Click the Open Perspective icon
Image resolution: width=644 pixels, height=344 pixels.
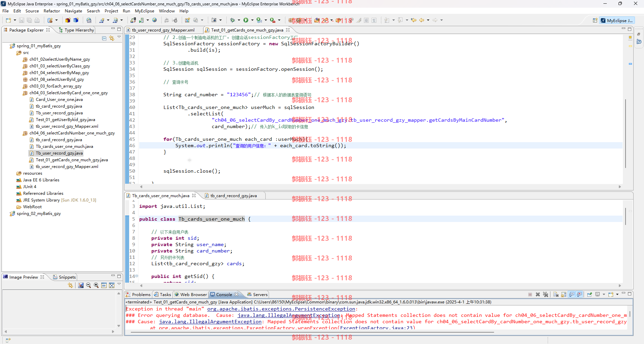point(595,20)
